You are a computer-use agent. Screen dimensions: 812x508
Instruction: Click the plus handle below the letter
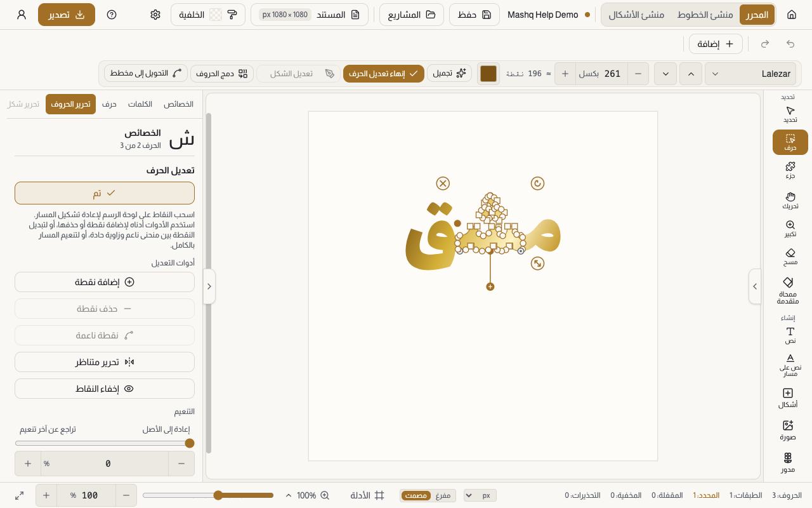[x=490, y=287]
